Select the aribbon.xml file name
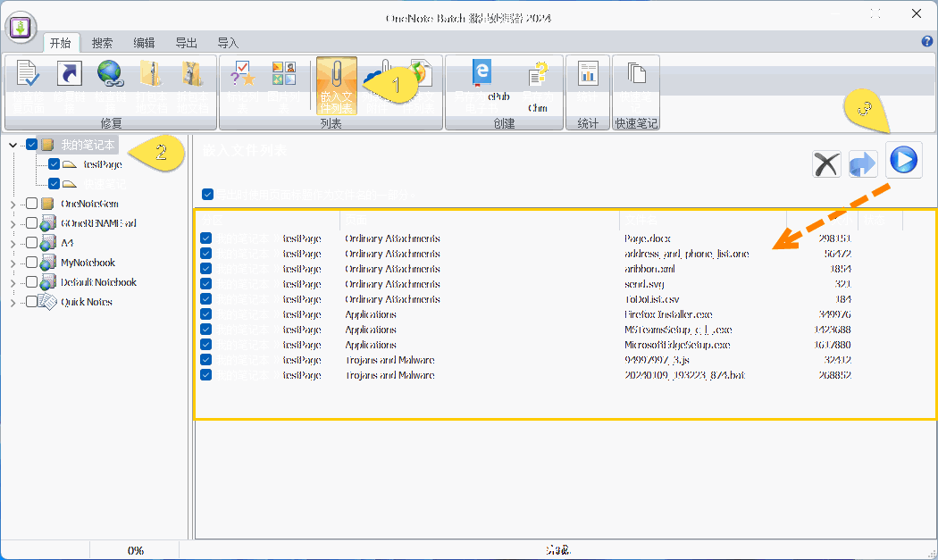Image resolution: width=938 pixels, height=560 pixels. point(650,269)
